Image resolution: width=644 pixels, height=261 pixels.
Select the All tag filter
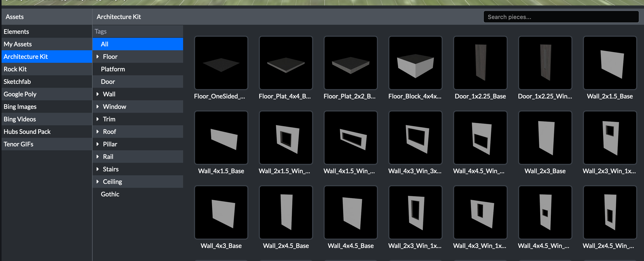[105, 44]
